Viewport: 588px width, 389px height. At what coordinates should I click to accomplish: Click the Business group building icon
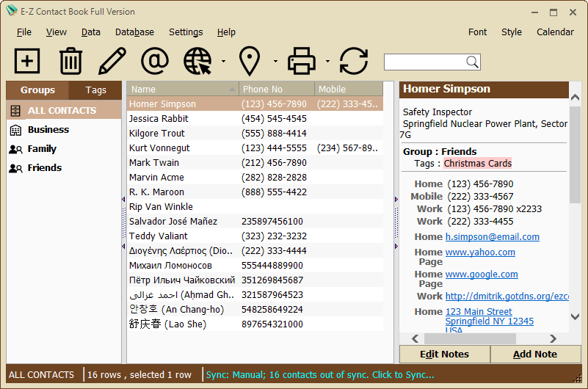click(15, 130)
